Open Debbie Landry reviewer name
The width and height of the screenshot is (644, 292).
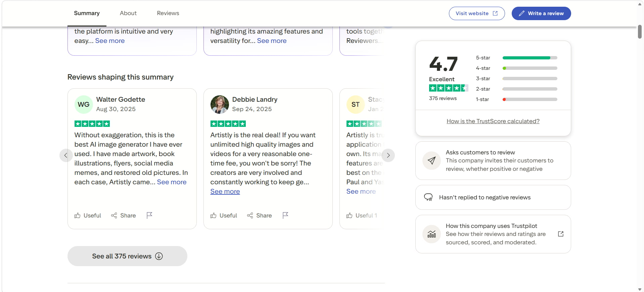(255, 99)
